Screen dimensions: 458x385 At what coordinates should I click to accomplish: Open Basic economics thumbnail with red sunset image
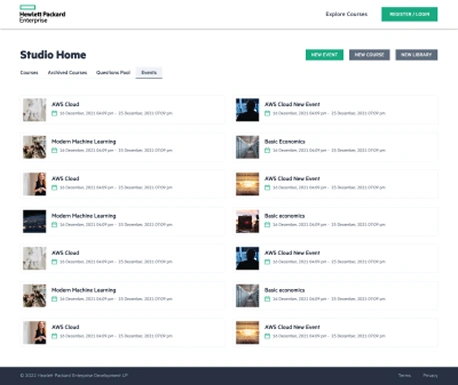(x=247, y=221)
